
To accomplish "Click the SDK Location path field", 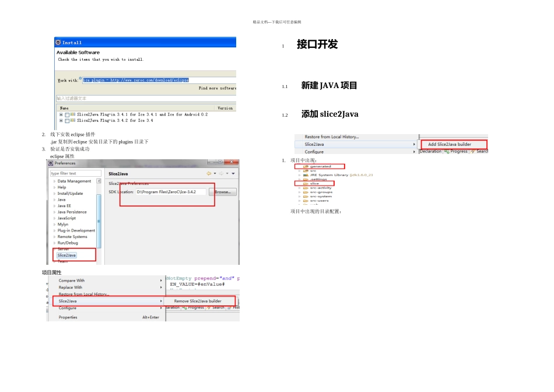I will pyautogui.click(x=171, y=192).
